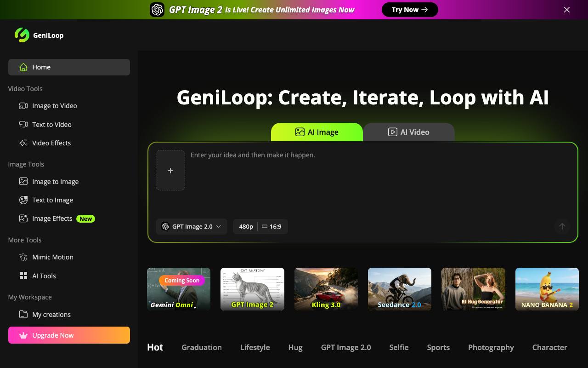Click the Text to Video icon
Viewport: 588px width, 368px height.
(23, 124)
